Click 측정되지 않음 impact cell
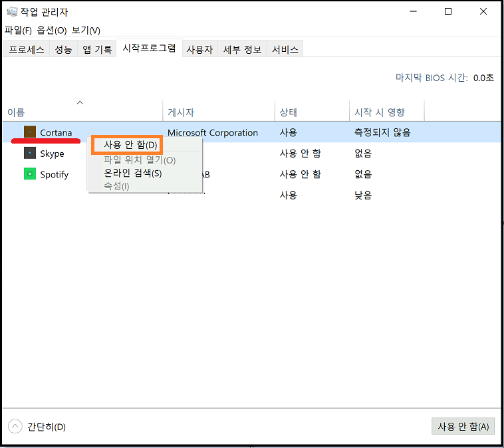 pyautogui.click(x=382, y=132)
